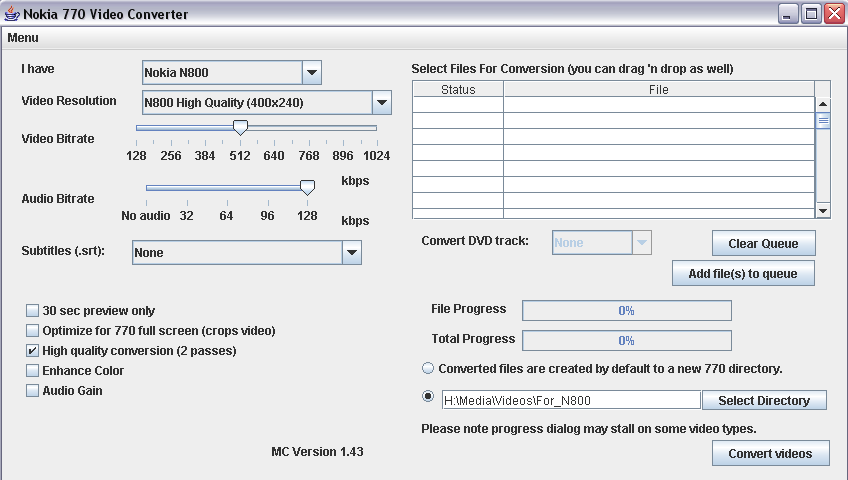Viewport: 848px width, 480px height.
Task: Click the 'No audio' label on Audio Bitrate scale
Action: pos(145,216)
